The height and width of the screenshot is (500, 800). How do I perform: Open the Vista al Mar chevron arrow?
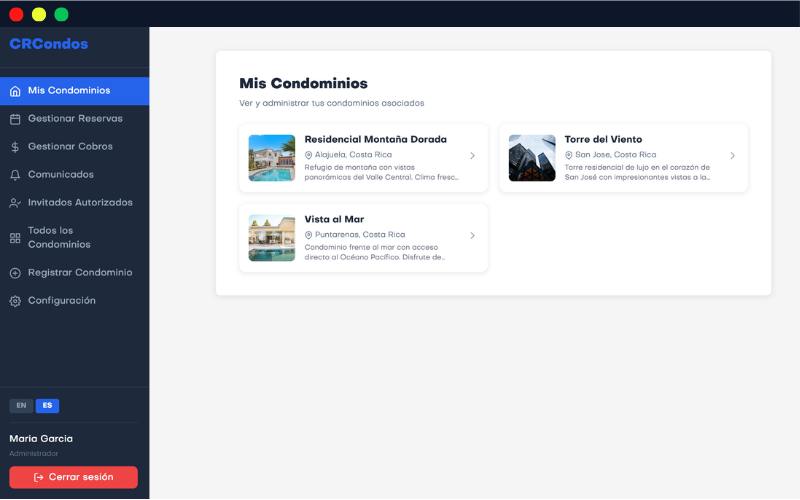[472, 236]
